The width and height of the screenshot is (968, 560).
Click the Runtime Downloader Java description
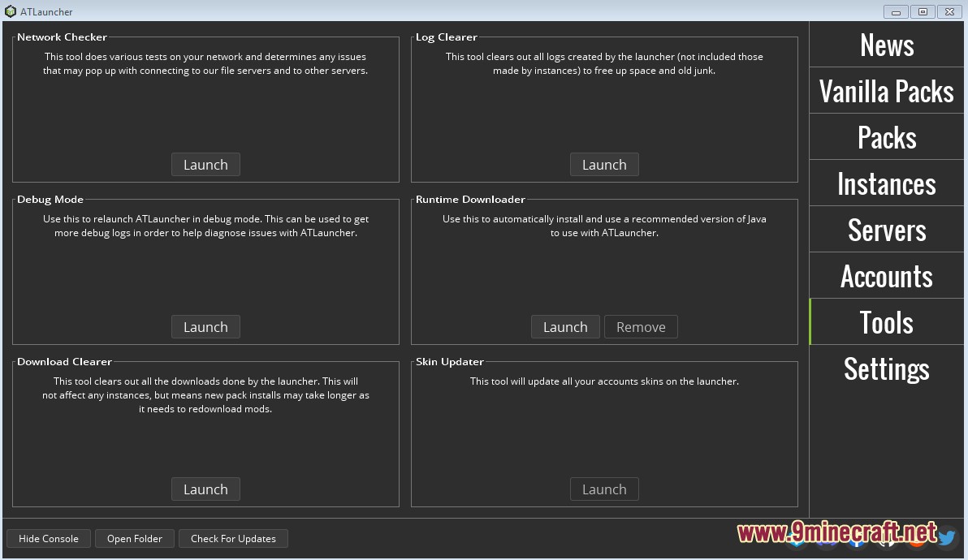604,226
